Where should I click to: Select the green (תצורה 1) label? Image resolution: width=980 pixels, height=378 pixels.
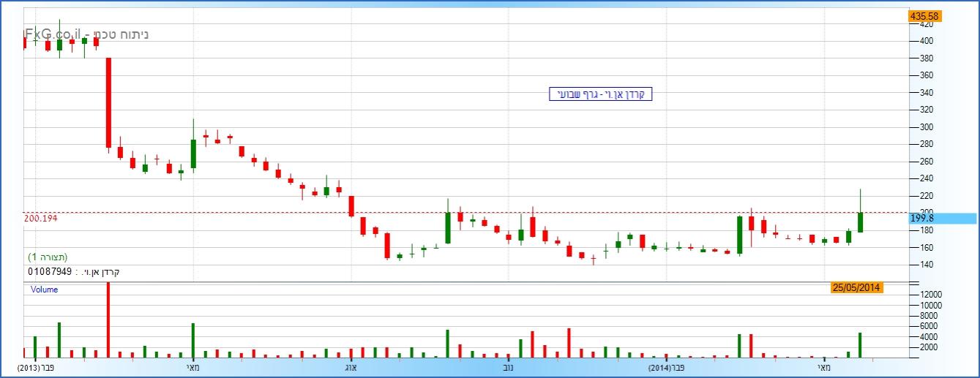coord(48,257)
